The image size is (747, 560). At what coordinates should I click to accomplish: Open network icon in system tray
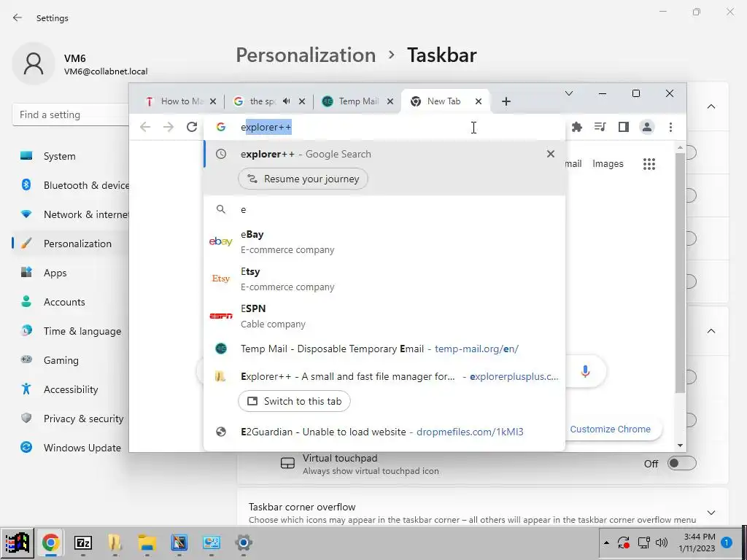coord(643,542)
